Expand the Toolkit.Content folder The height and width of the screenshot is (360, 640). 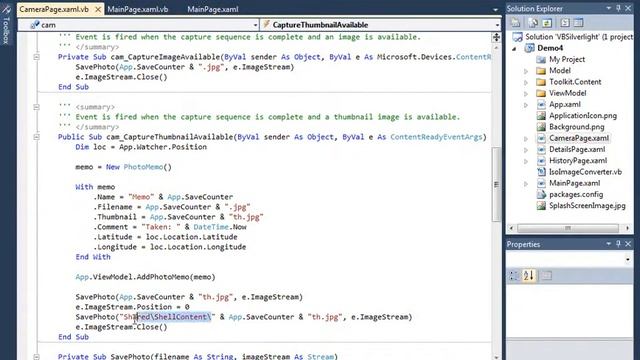(x=526, y=82)
